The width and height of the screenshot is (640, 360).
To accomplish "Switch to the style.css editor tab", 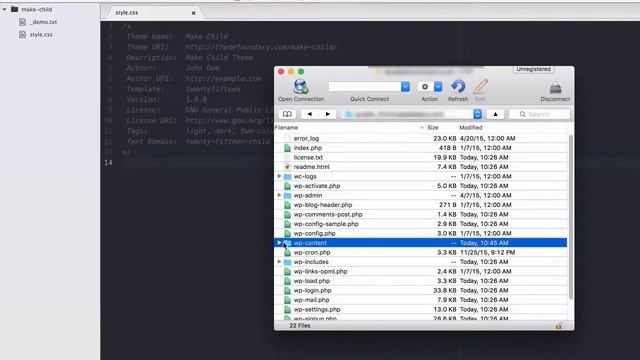I will coord(127,13).
